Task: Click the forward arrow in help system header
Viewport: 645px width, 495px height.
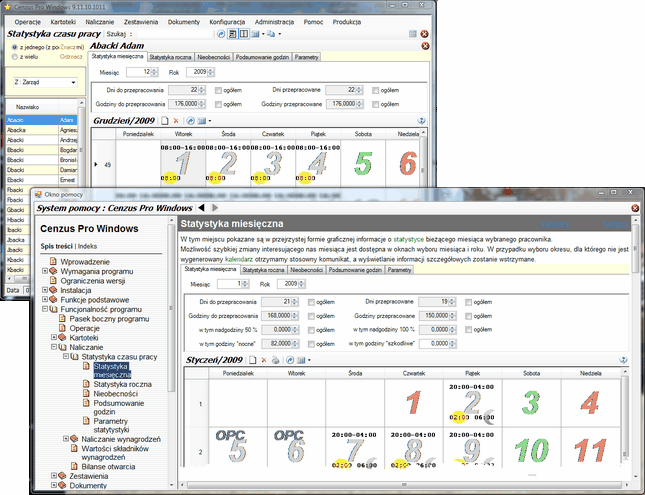Action: [213, 207]
